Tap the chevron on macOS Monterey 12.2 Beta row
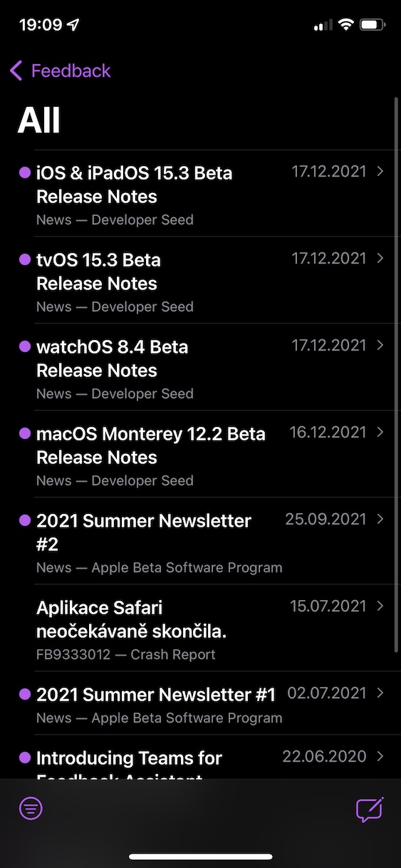Viewport: 401px width, 868px height. 380,432
